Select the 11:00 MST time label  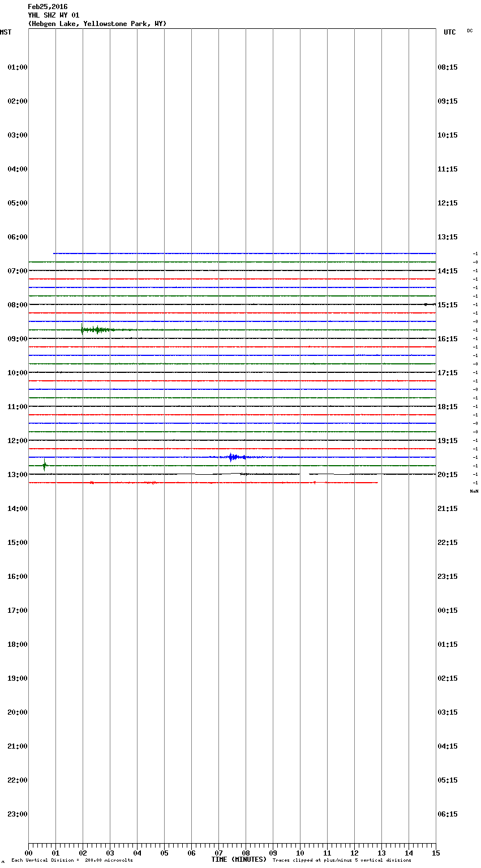click(x=18, y=407)
